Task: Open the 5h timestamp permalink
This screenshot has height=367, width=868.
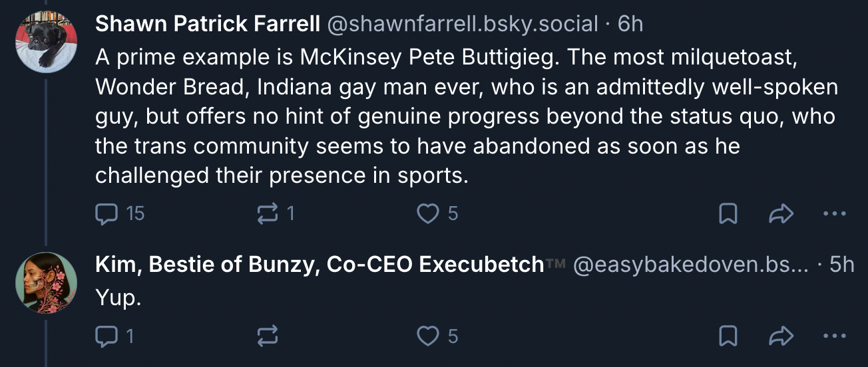Action: click(841, 265)
